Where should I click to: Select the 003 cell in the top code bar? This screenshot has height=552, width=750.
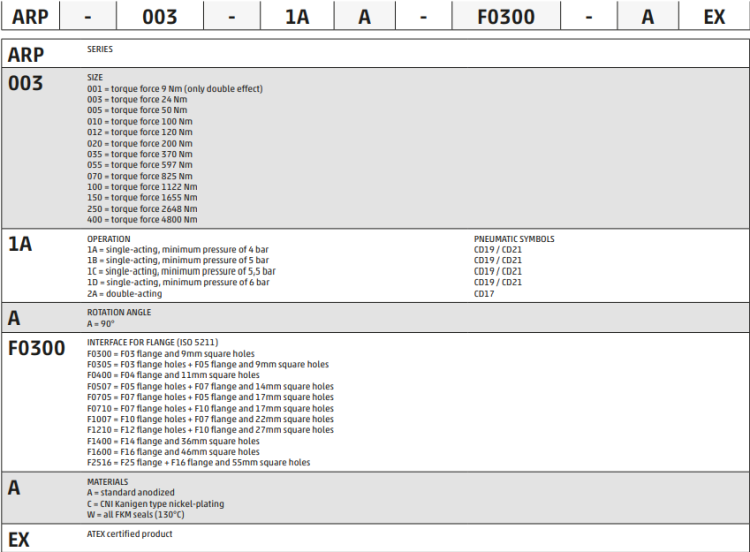pos(160,16)
